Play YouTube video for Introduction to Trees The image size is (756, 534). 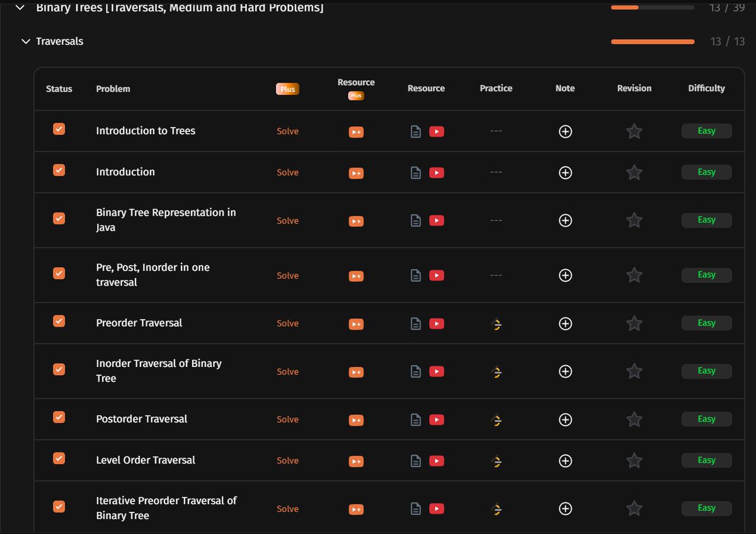[437, 131]
